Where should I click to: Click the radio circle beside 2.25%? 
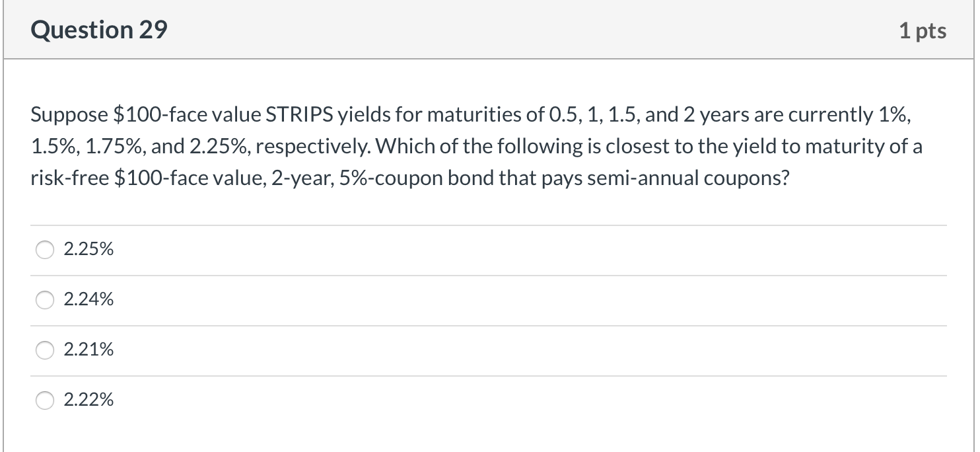click(44, 250)
